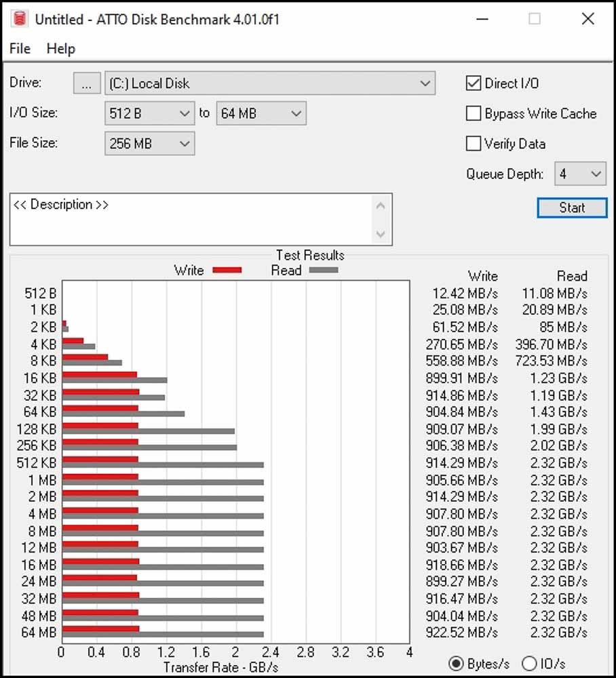Enable Bypass Write Cache checkbox
Screen dimensions: 616x678
point(474,113)
